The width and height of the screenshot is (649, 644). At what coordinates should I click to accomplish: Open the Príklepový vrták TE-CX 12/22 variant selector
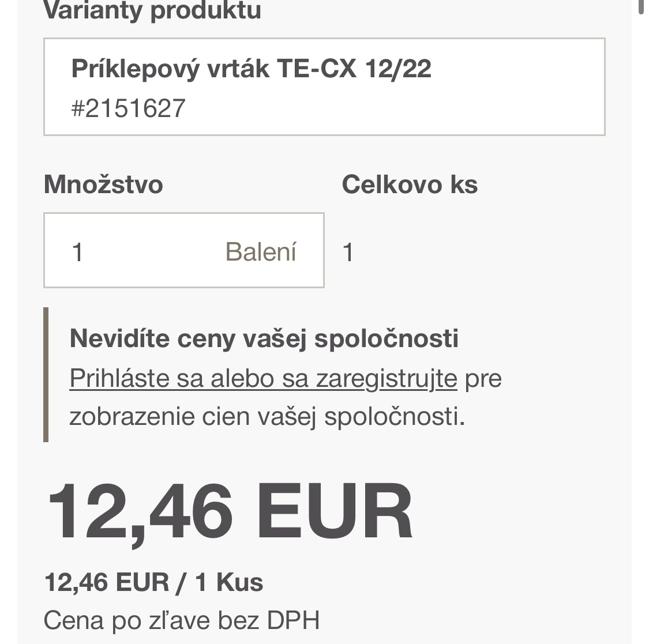tap(324, 87)
